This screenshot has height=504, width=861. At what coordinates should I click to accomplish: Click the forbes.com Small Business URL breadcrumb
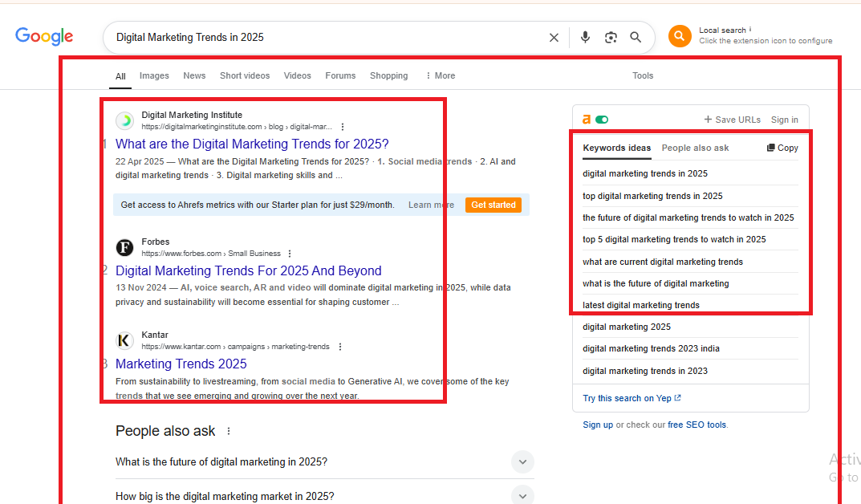(x=211, y=254)
